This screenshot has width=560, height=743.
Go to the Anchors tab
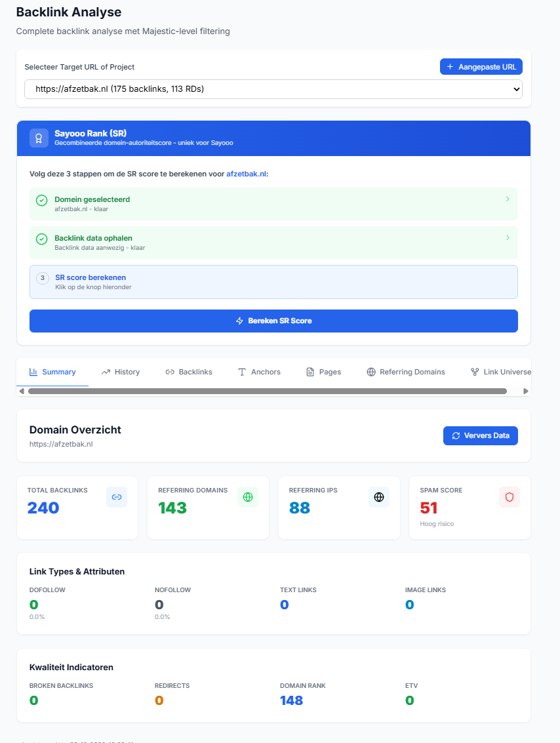[259, 372]
